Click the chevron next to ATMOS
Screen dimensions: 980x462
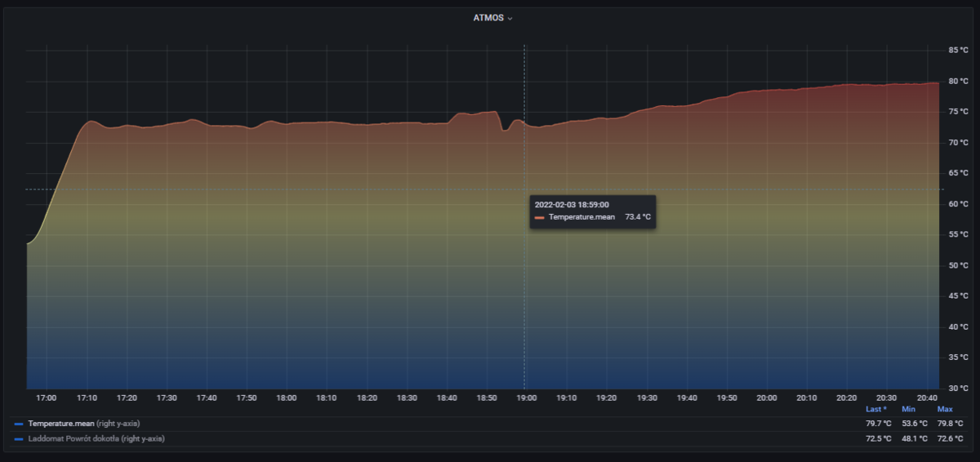tap(510, 18)
